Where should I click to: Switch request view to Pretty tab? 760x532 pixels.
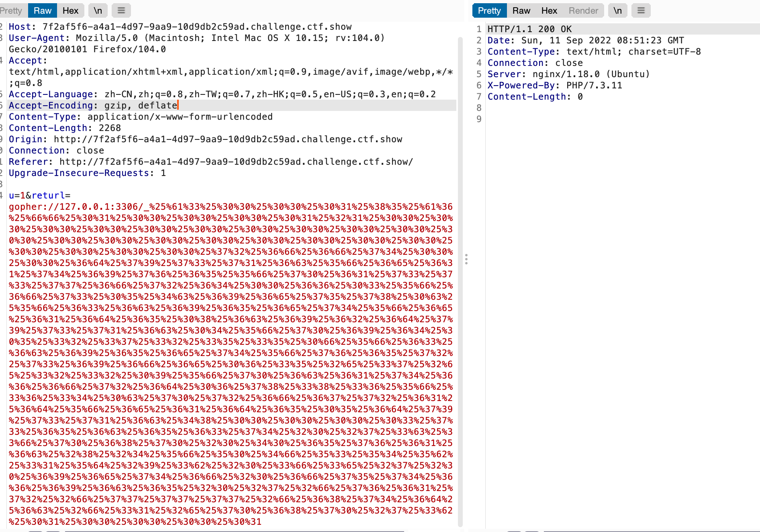click(12, 11)
